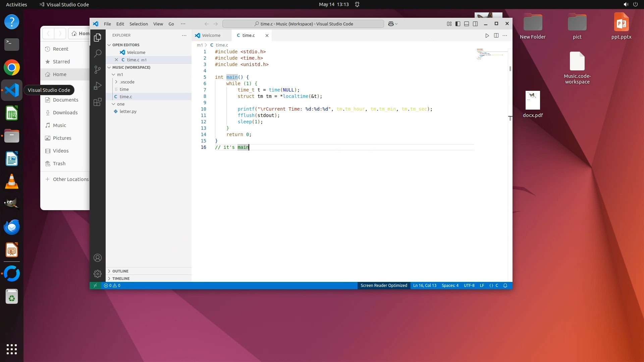Viewport: 644px width, 362px height.
Task: Open letter.py in the explorer
Action: pyautogui.click(x=128, y=111)
